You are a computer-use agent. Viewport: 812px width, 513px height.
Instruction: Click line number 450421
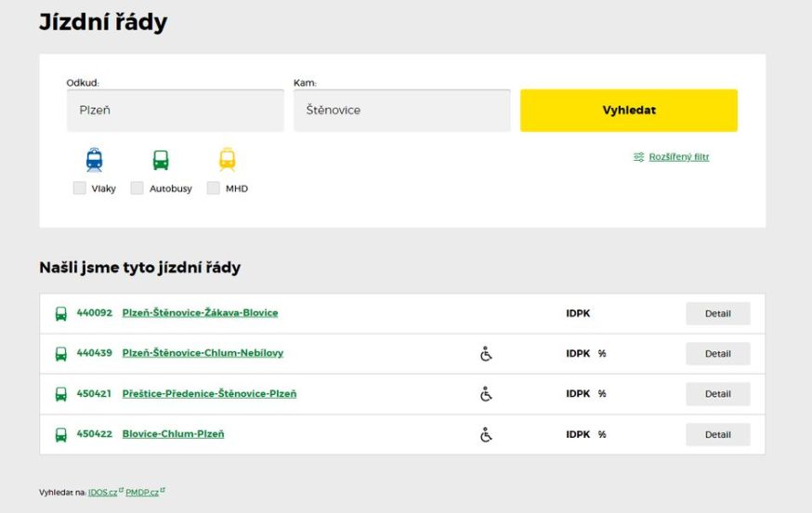coord(94,393)
